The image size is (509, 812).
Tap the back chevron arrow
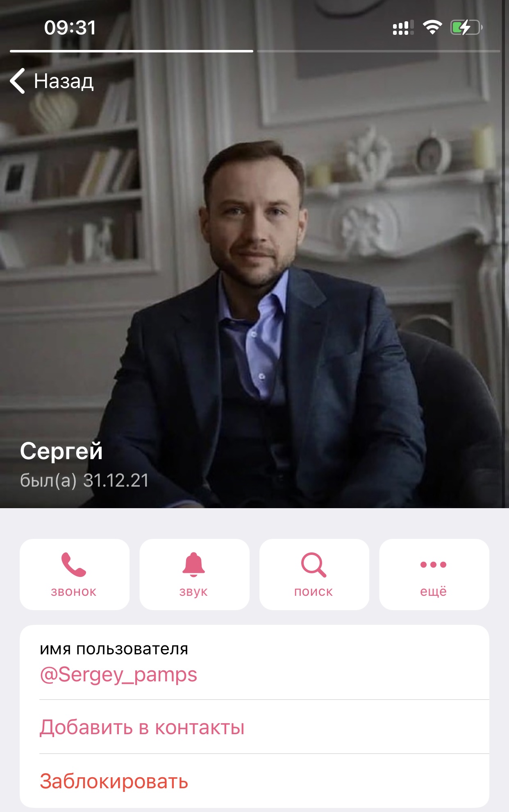click(18, 81)
